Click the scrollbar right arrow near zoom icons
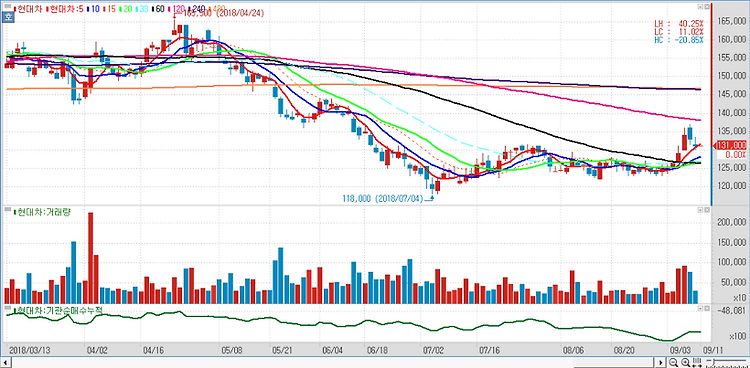This screenshot has height=368, width=750. [x=661, y=362]
